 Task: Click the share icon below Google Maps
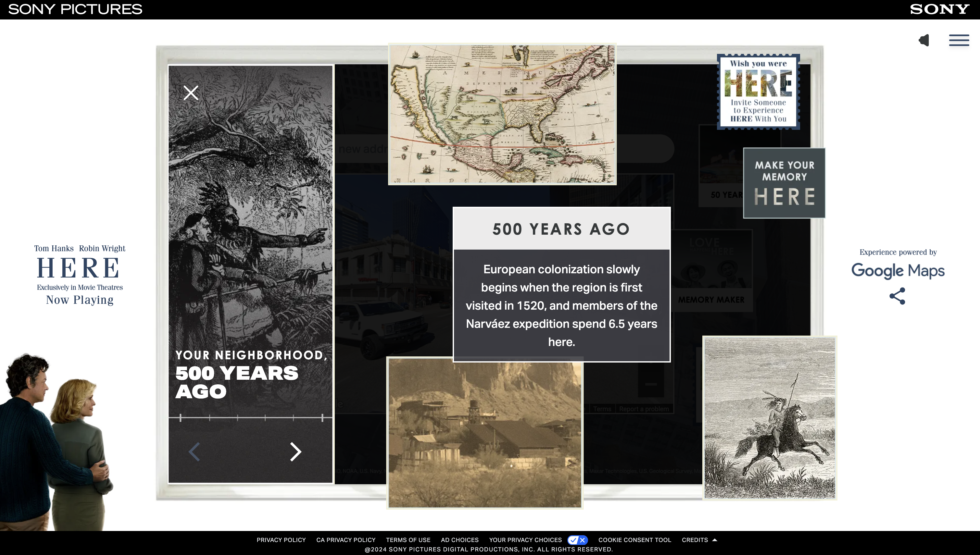click(x=897, y=296)
